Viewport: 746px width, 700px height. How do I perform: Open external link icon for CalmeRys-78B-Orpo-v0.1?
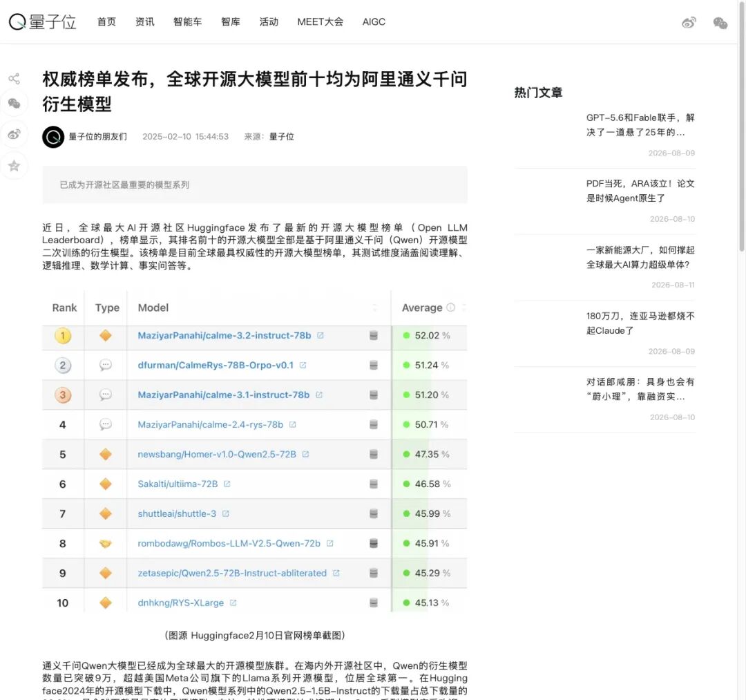303,365
